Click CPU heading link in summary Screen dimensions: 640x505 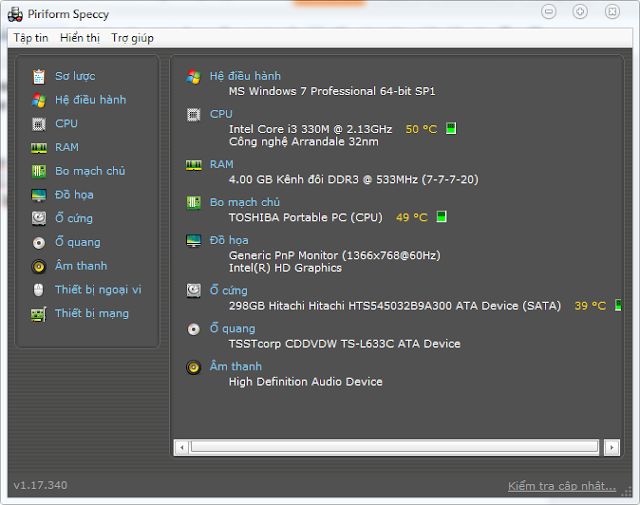221,114
